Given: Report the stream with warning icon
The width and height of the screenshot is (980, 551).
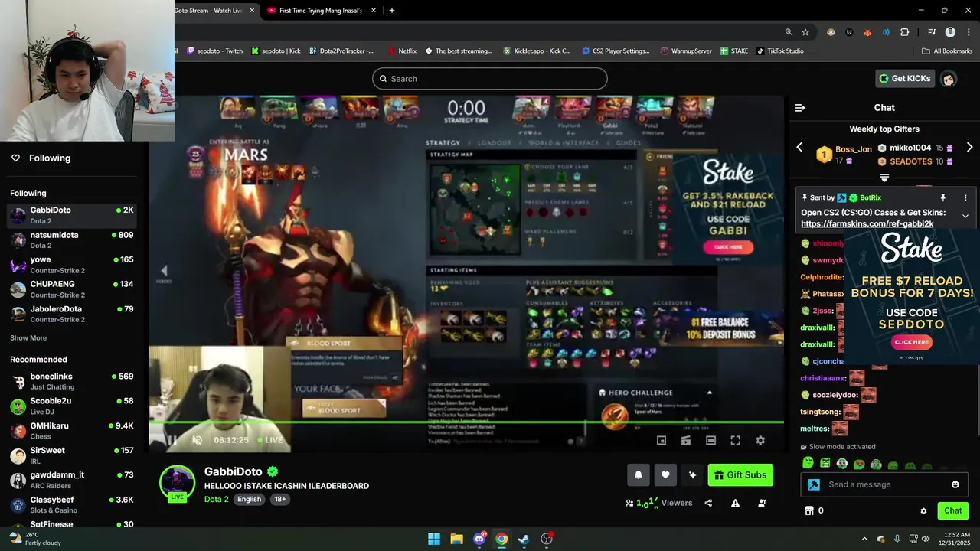Looking at the screenshot, I should point(735,503).
